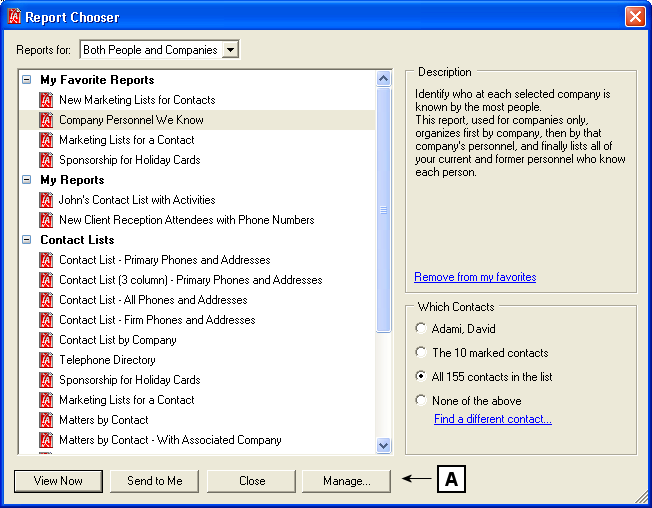652x508 pixels.
Task: Choose the None of the above option
Action: pos(421,401)
